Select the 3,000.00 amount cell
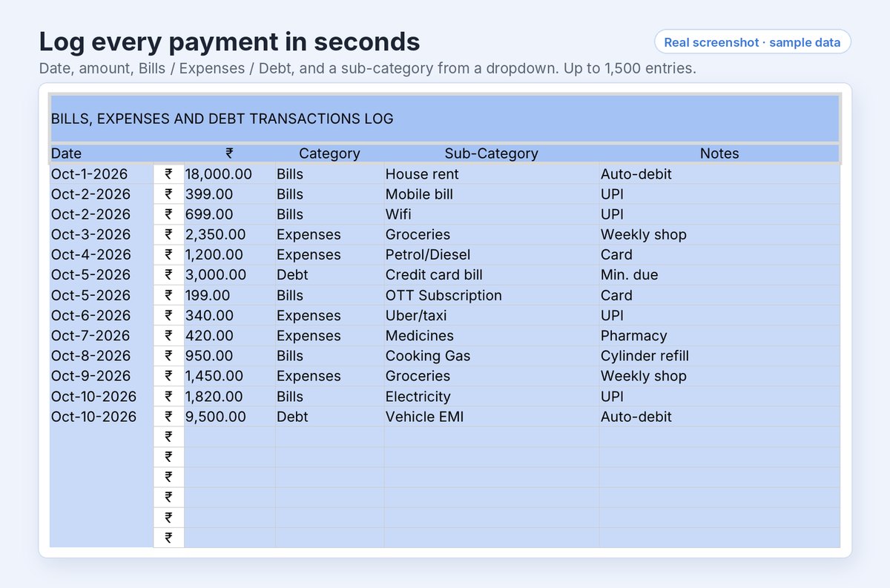The image size is (890, 588). (229, 275)
